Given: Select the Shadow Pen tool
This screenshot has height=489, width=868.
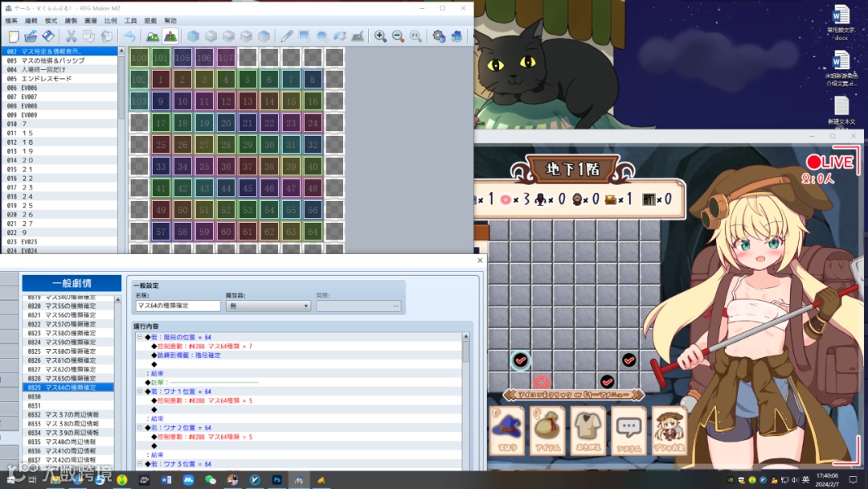Looking at the screenshot, I should (358, 36).
